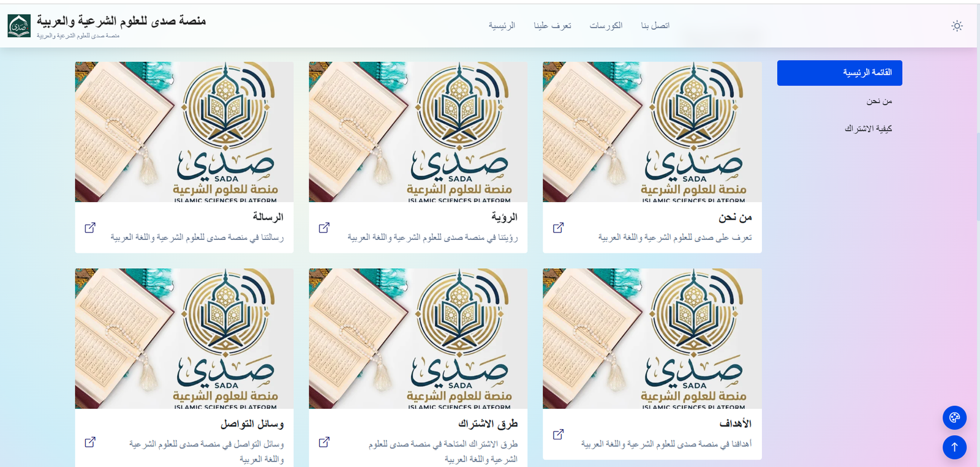The height and width of the screenshot is (467, 980).
Task: Click the الأهداف card title
Action: 735,424
